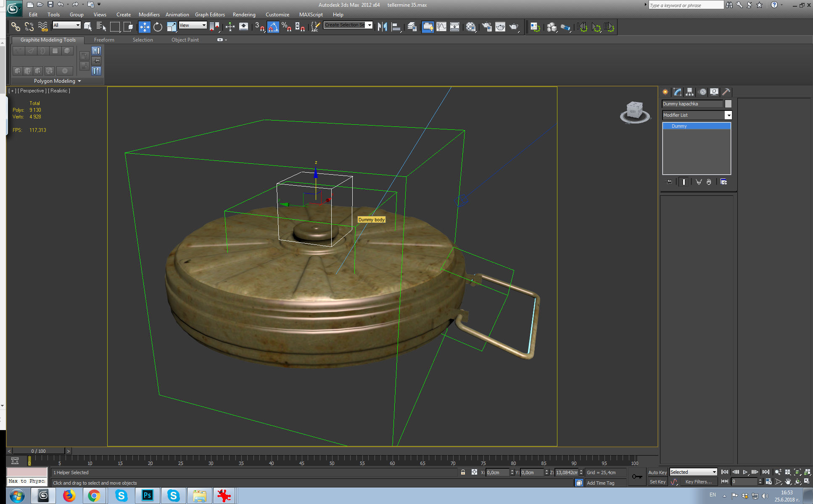This screenshot has width=813, height=504.
Task: Click the Play Animation button
Action: point(745,472)
